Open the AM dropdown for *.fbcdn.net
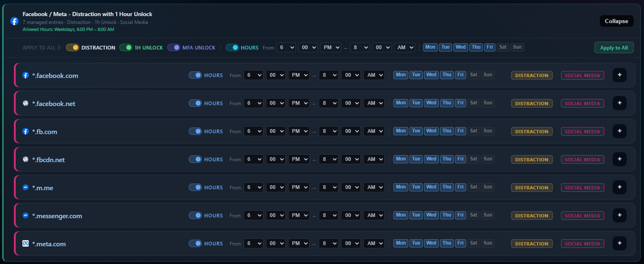 pyautogui.click(x=374, y=159)
